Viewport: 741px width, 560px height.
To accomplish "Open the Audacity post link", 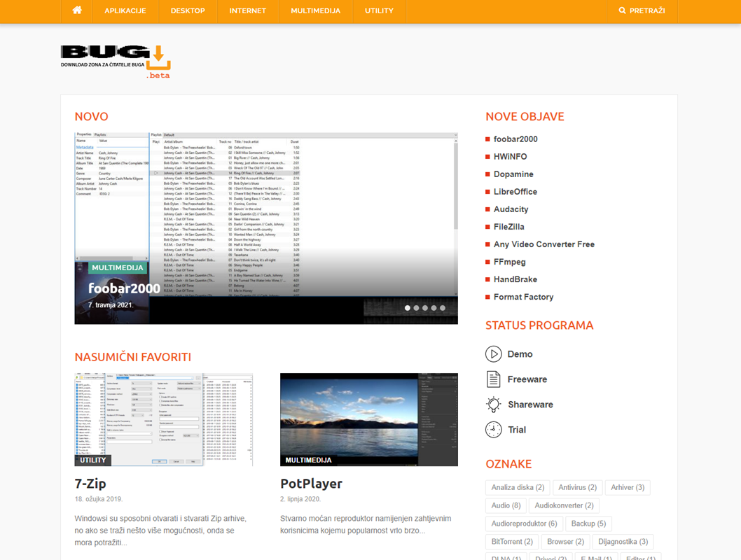I will tap(511, 209).
